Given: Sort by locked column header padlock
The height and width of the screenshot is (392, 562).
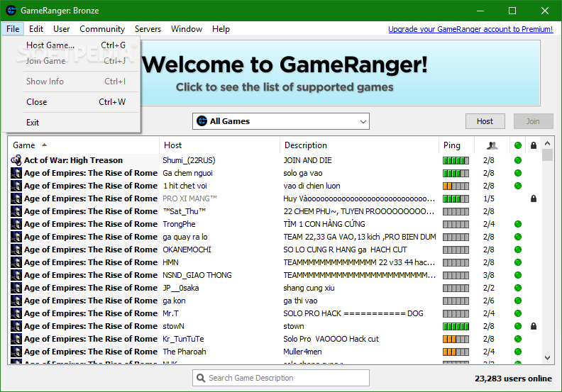Looking at the screenshot, I should (534, 145).
